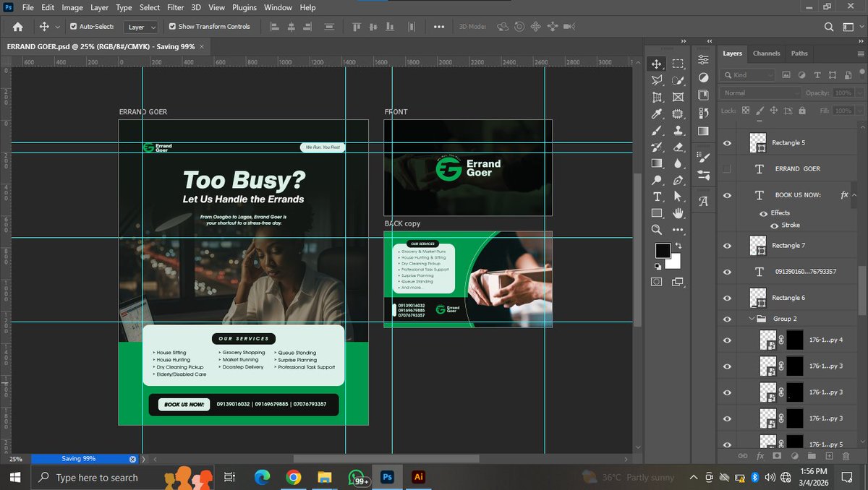Hide the Rectangle 7 layer

pos(728,246)
